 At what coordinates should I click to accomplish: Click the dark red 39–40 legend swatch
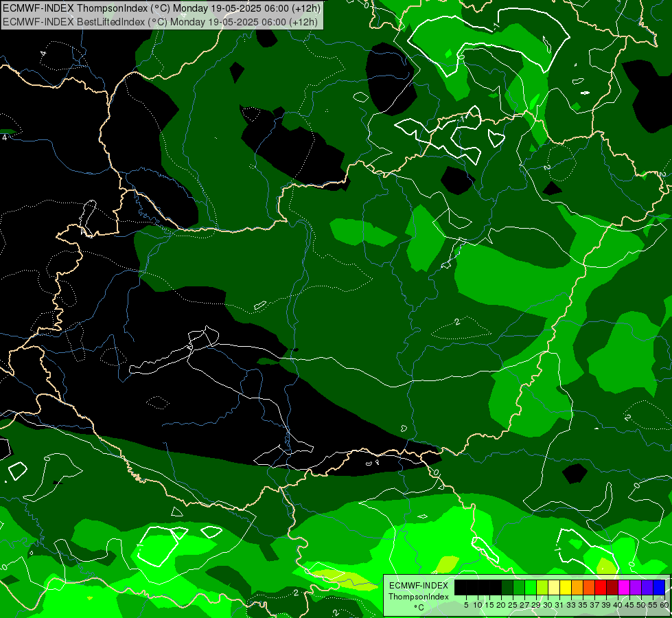point(612,588)
